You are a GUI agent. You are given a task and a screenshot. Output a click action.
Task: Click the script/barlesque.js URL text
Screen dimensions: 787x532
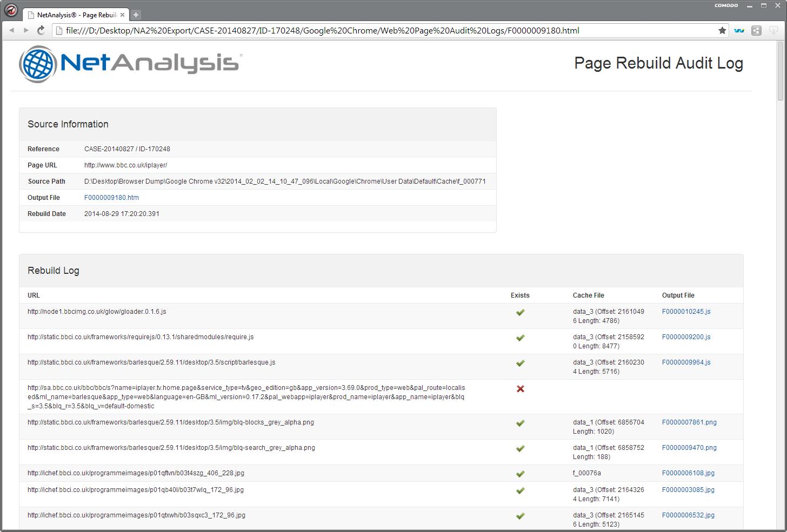point(151,362)
